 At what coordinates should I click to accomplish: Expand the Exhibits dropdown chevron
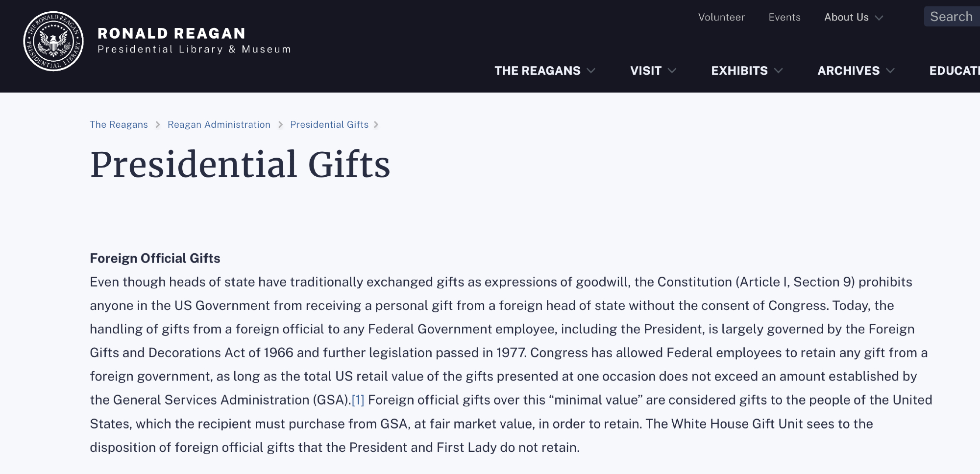779,71
